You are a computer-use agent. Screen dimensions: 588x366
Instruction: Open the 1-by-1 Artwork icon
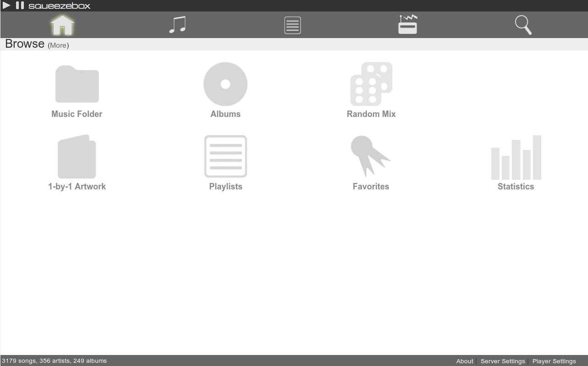tap(77, 157)
